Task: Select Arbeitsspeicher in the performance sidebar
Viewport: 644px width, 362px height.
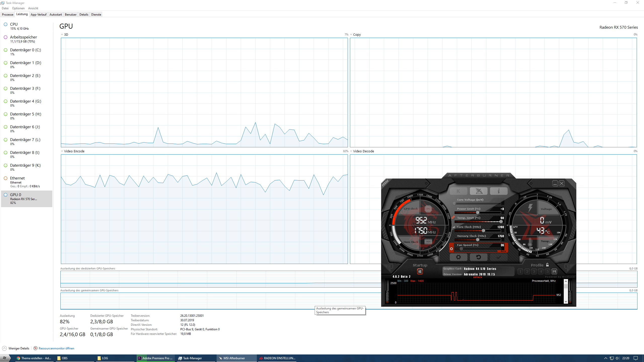Action: (23, 37)
